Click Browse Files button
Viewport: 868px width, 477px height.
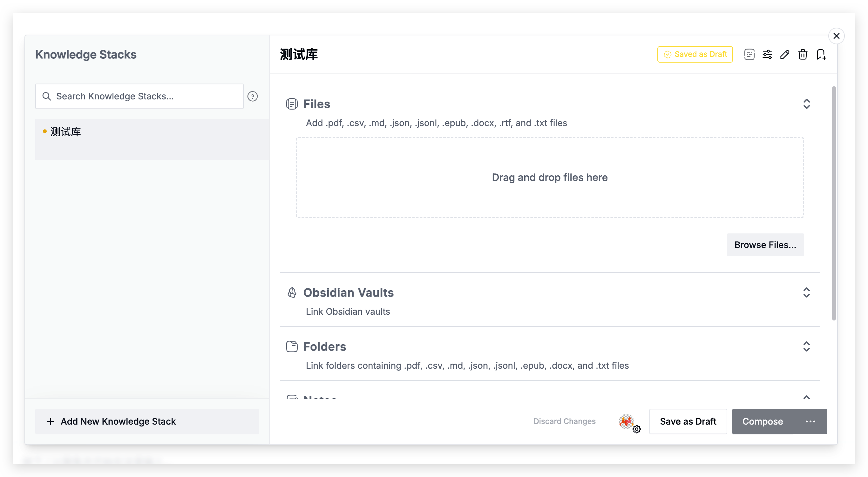click(x=765, y=245)
